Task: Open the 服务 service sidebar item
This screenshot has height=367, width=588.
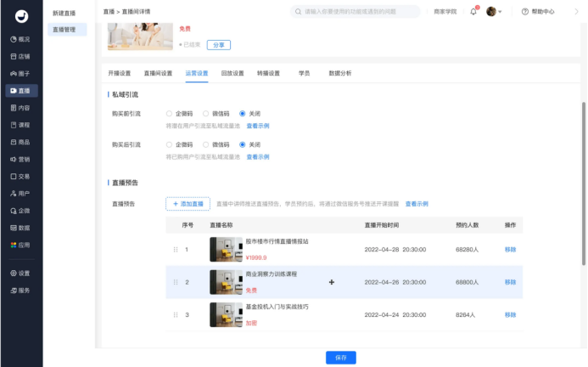Action: (21, 291)
